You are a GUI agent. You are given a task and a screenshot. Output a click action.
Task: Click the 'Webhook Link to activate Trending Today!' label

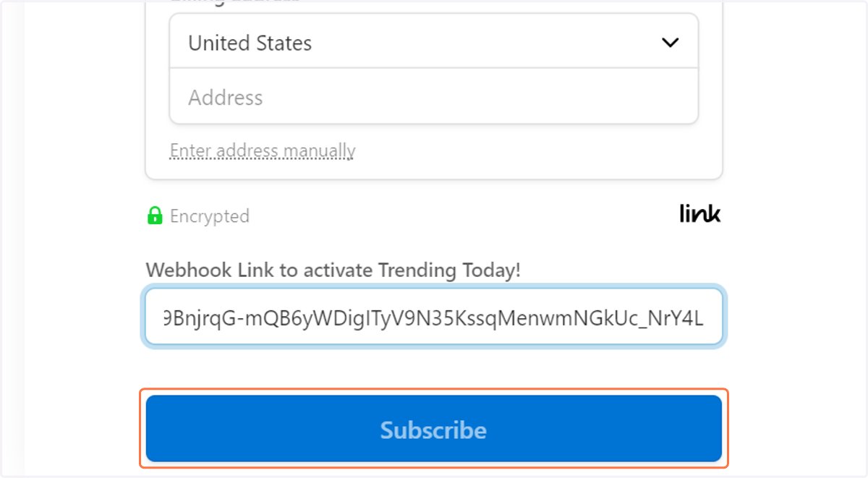tap(333, 270)
